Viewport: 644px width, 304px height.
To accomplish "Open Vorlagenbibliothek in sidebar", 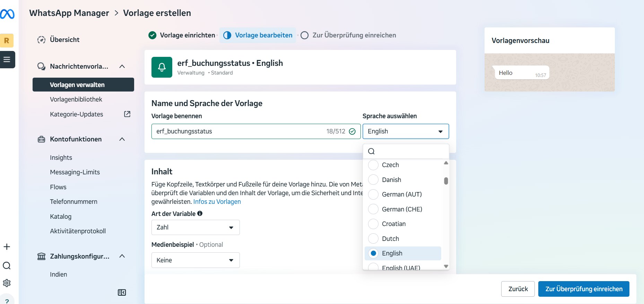I will (76, 99).
